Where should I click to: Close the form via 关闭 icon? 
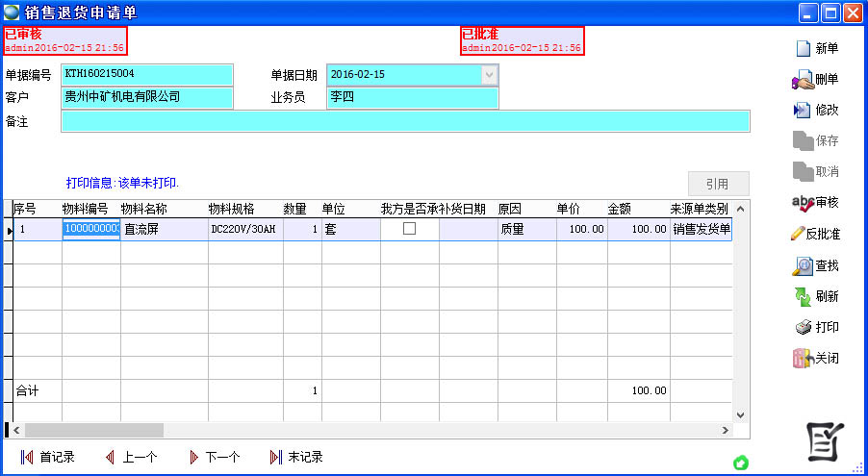pos(803,358)
